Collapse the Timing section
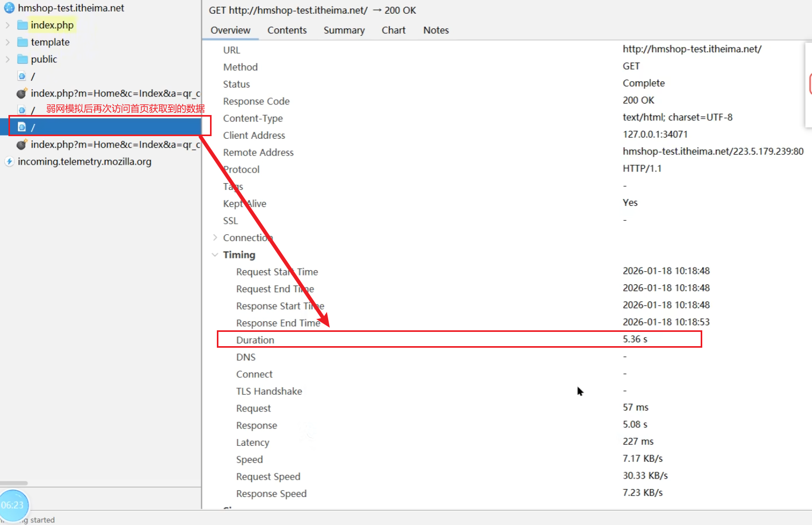Image resolution: width=812 pixels, height=525 pixels. pos(215,255)
